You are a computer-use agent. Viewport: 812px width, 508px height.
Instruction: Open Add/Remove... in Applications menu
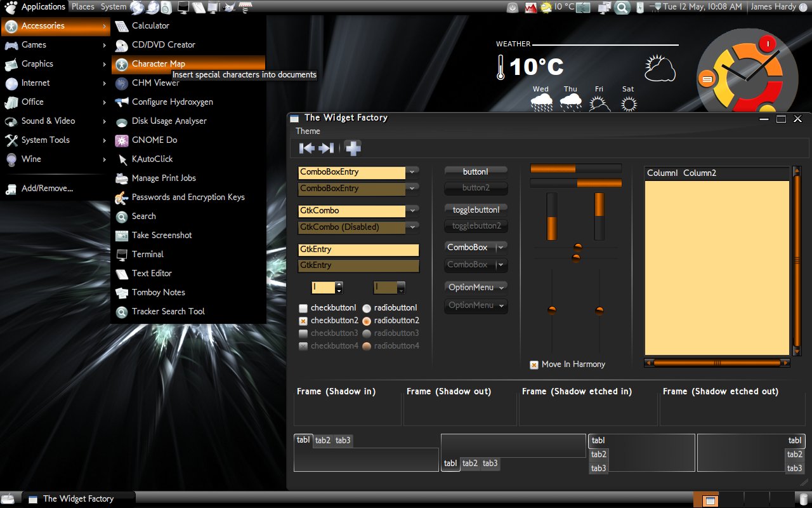pyautogui.click(x=55, y=188)
